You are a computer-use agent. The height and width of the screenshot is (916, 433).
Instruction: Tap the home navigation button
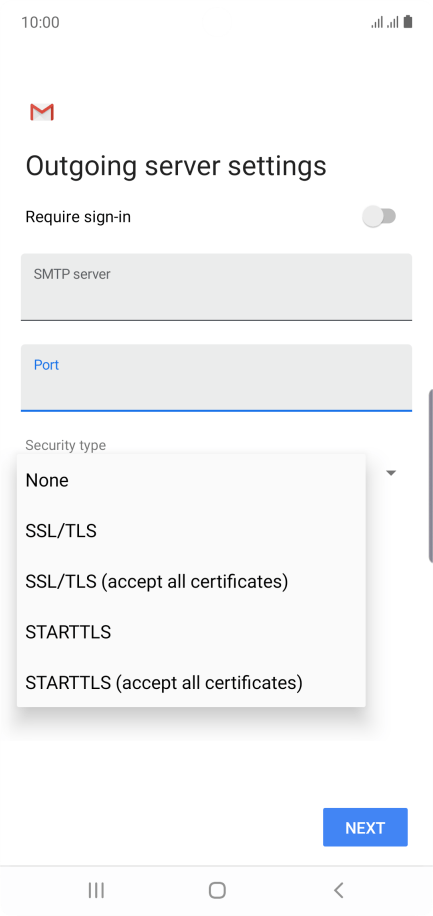(x=217, y=890)
